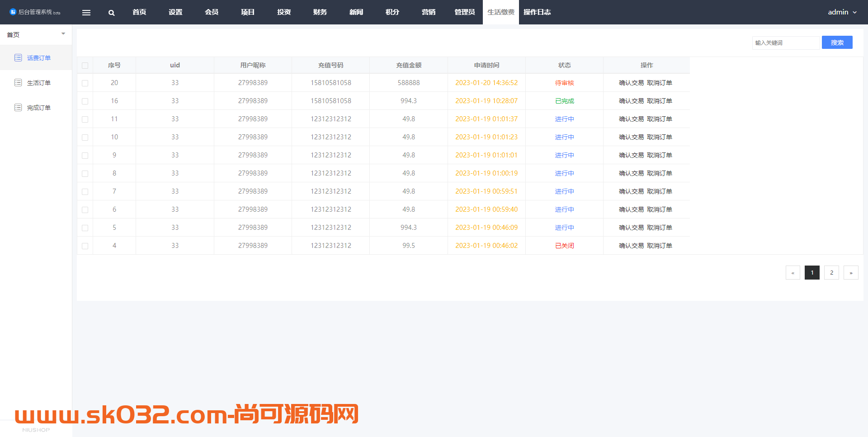Image resolution: width=868 pixels, height=437 pixels.
Task: Open the 项目 navigation tab
Action: (x=248, y=12)
